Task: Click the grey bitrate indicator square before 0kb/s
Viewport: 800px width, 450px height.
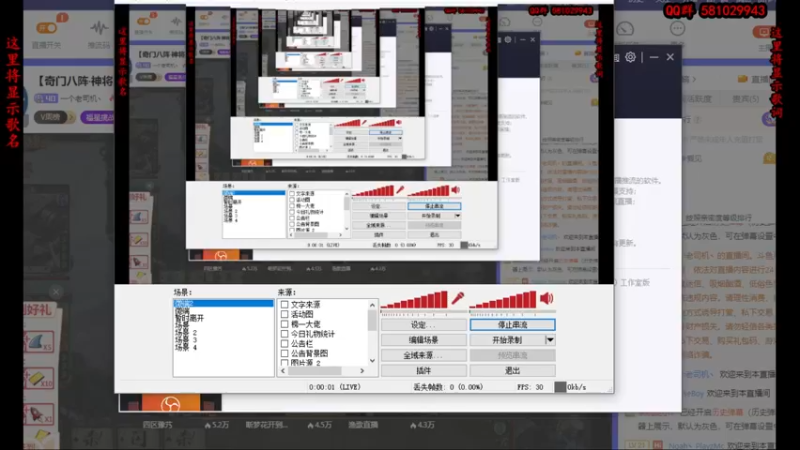Action: click(560, 387)
